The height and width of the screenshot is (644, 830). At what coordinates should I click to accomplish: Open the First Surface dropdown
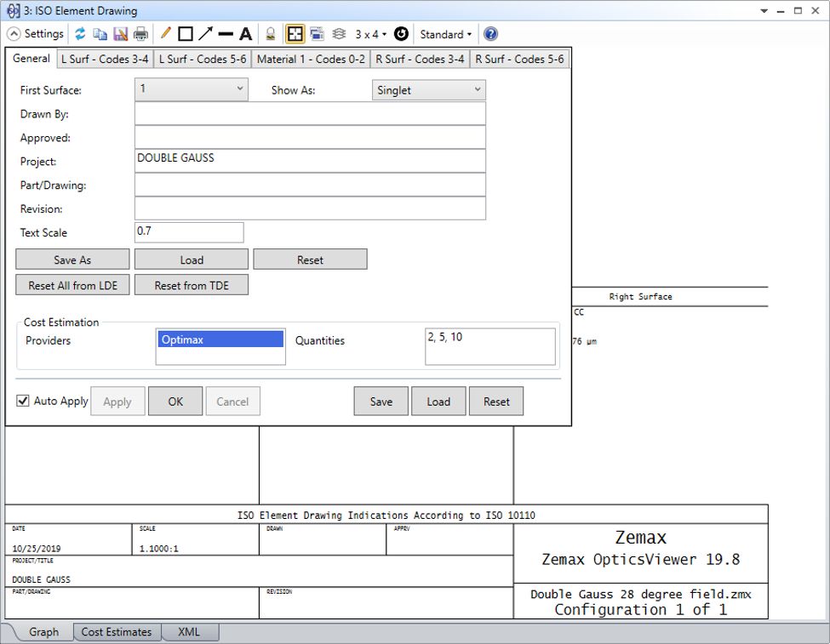[191, 89]
